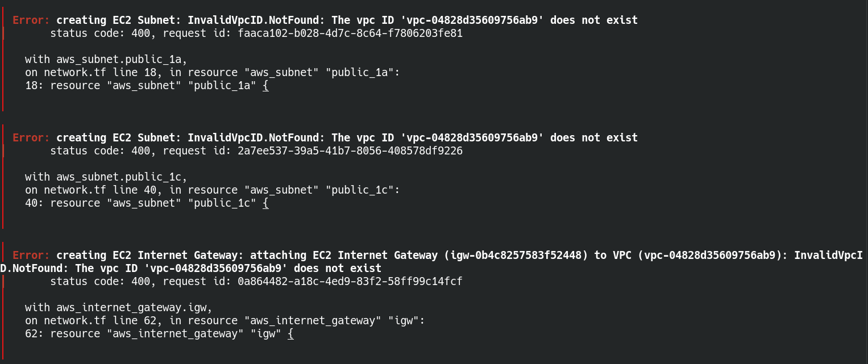Click the underlined brace after "public_1a"
Viewport: 868px width, 364px height.
tap(265, 86)
